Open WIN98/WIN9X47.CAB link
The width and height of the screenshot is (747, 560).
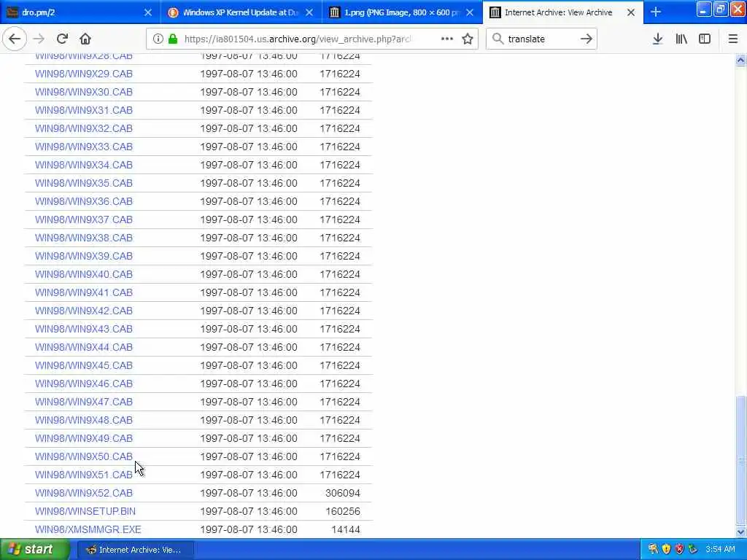click(83, 402)
